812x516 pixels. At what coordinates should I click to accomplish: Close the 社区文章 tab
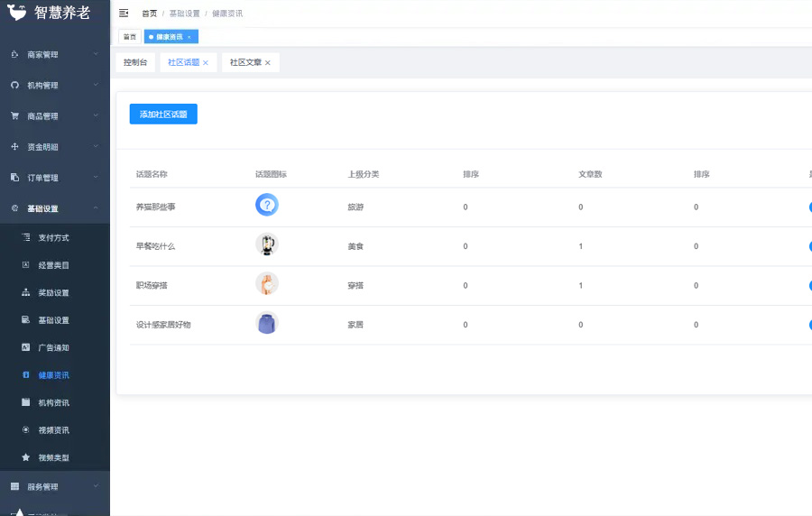pos(268,63)
